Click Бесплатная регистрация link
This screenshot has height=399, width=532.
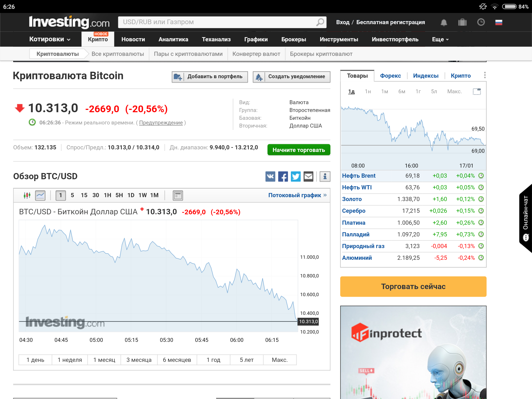390,22
